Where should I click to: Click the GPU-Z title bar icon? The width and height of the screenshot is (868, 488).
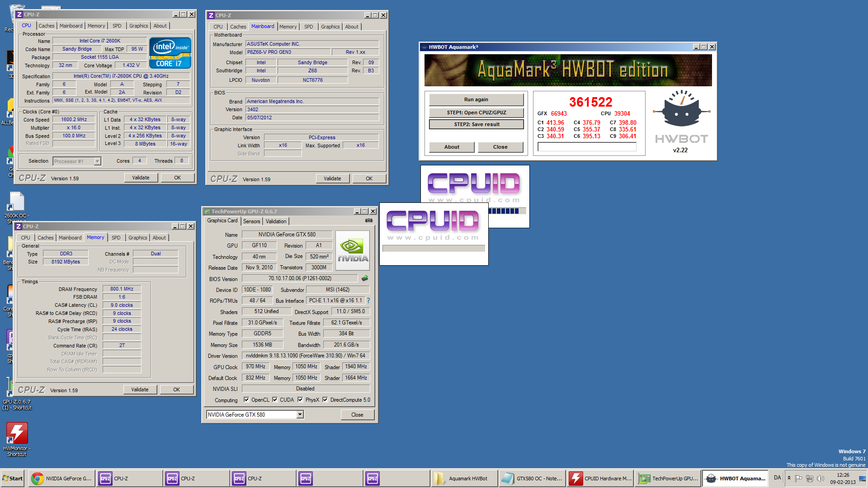tap(207, 211)
